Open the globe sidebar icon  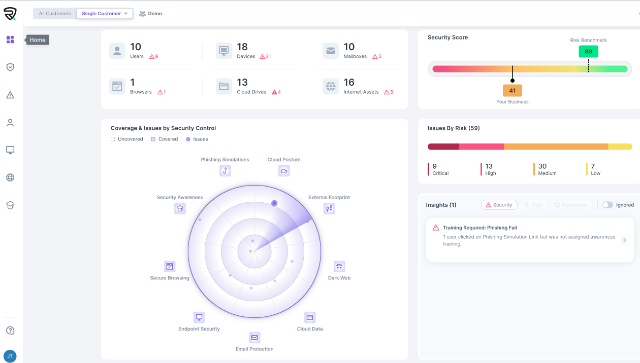tap(10, 178)
